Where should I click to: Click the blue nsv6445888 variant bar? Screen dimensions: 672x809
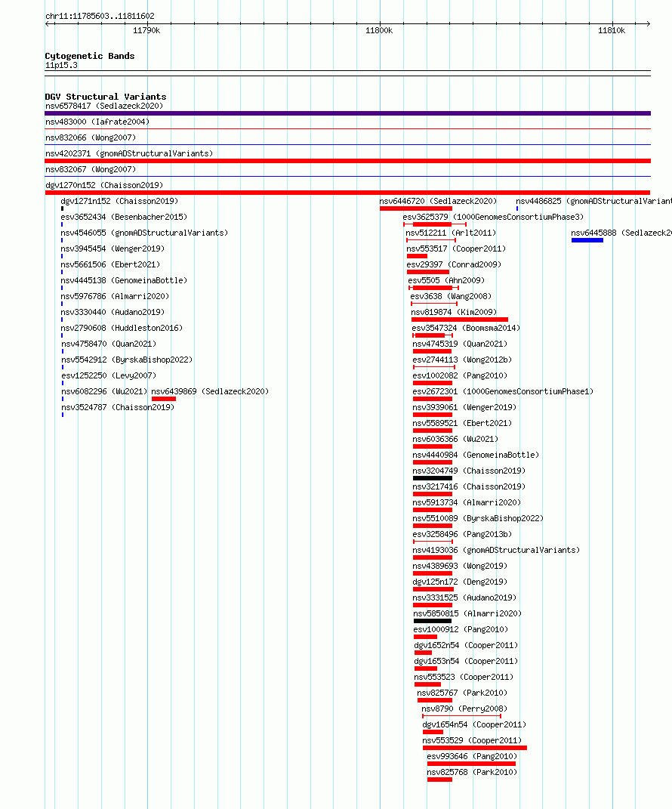[587, 240]
